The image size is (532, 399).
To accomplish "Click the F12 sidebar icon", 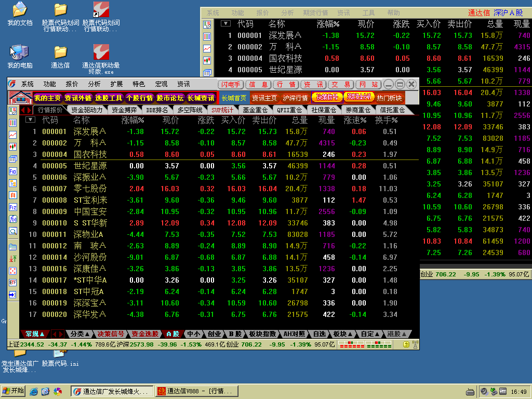I will pos(13,207).
